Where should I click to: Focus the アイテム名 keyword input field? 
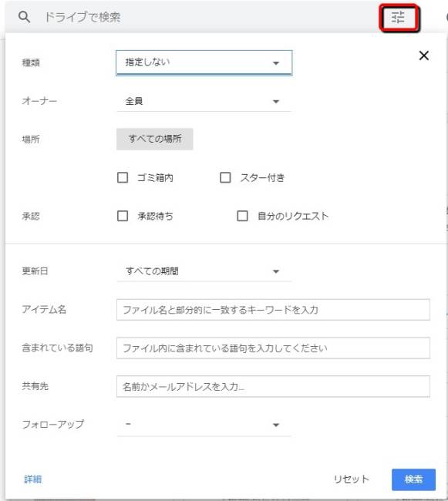(273, 310)
